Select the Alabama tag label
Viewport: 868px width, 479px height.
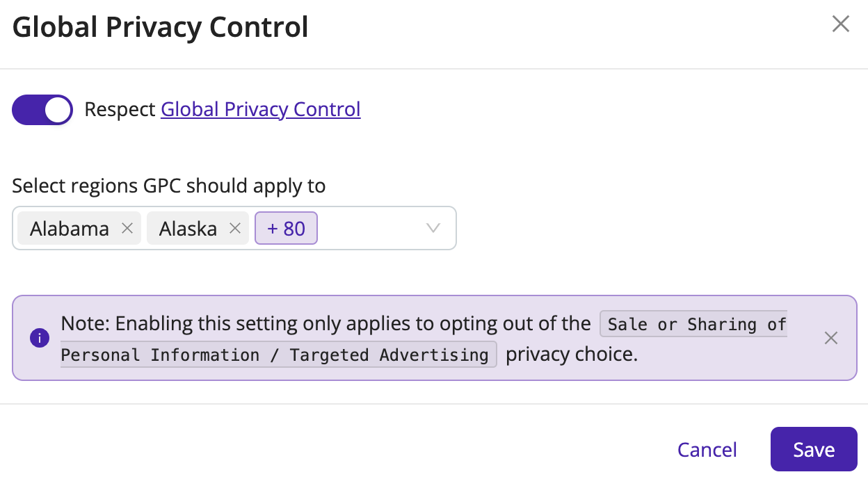70,229
